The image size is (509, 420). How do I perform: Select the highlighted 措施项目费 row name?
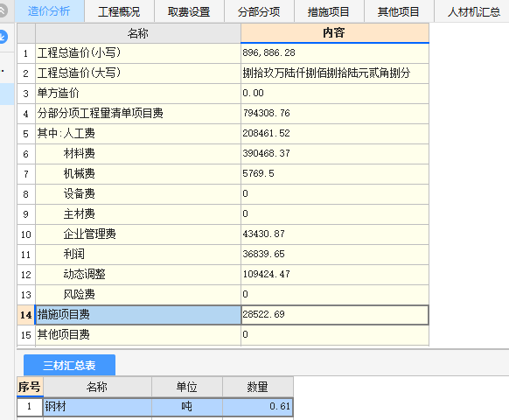point(138,315)
